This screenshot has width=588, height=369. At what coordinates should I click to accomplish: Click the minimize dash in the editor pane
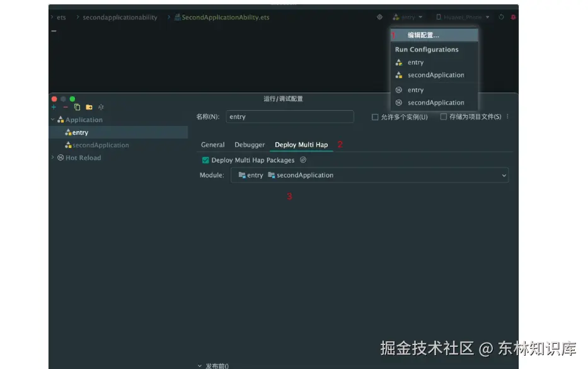(x=54, y=31)
